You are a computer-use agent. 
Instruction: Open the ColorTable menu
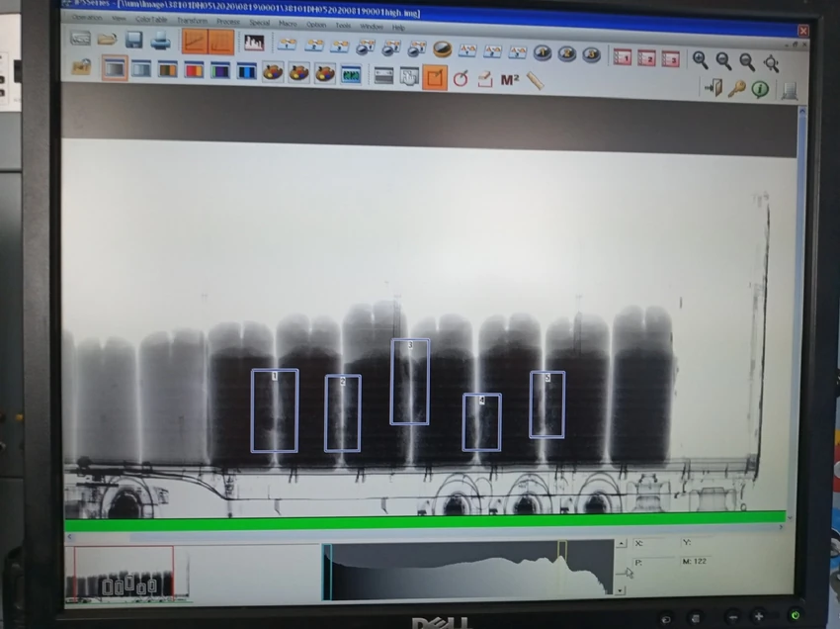click(x=151, y=20)
